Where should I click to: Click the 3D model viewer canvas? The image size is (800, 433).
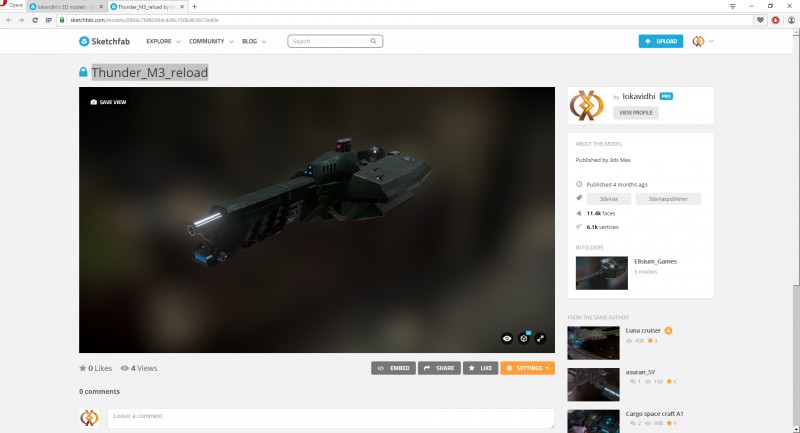tap(317, 220)
